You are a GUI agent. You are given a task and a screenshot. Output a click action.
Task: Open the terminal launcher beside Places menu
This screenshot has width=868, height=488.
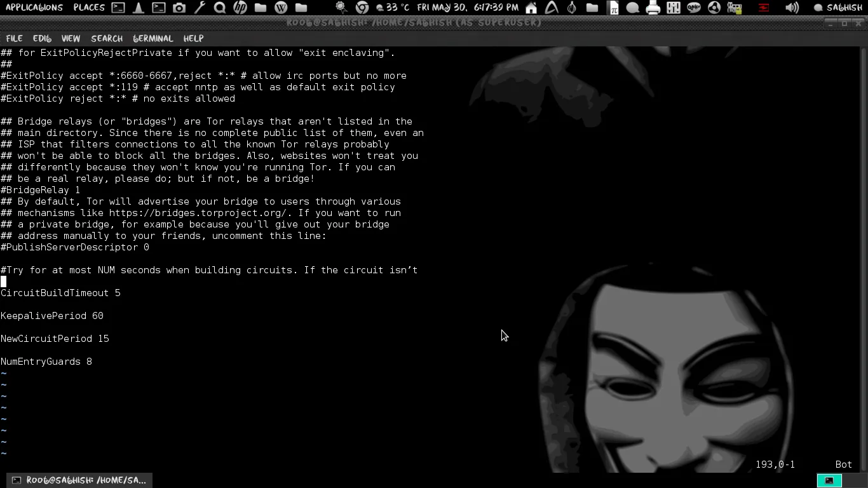pos(118,8)
